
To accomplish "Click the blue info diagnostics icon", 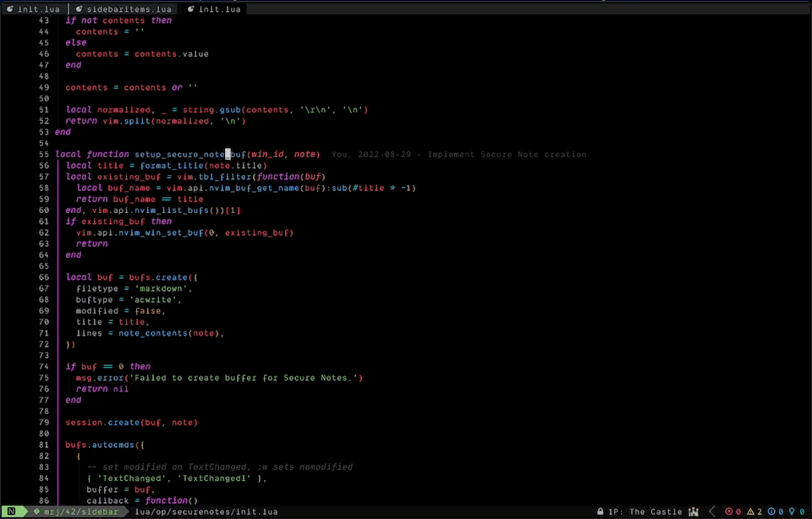I will 771,511.
